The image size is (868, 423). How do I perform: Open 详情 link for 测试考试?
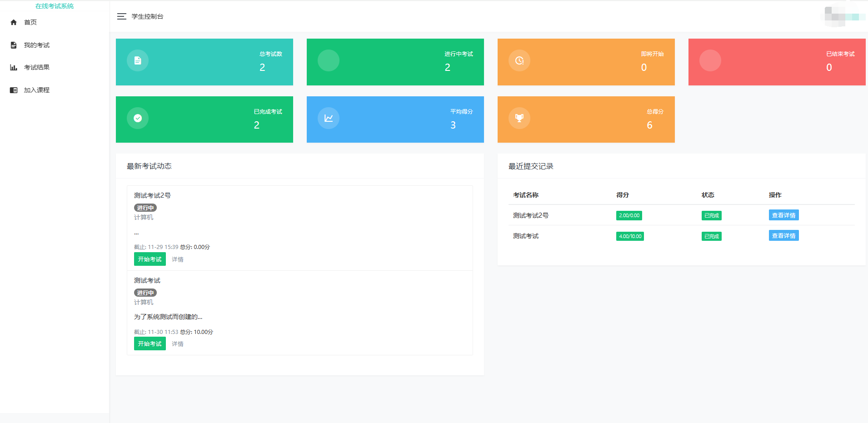(x=178, y=344)
